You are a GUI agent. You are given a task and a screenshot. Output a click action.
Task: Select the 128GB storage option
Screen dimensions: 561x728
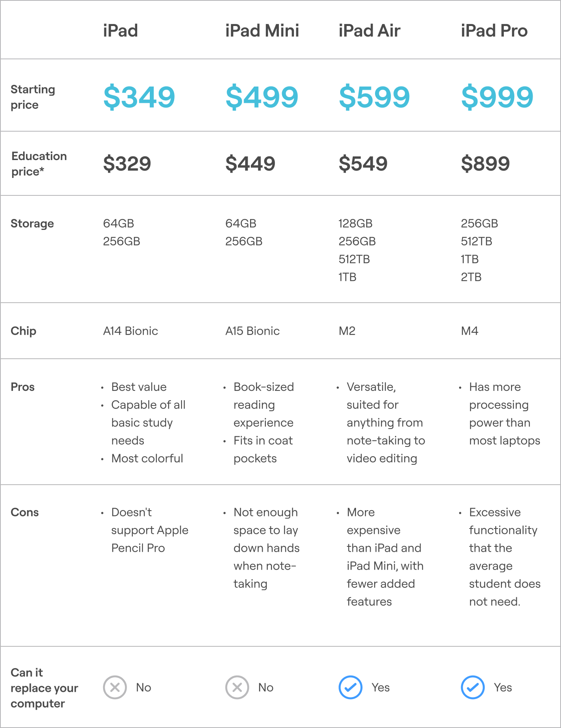click(x=355, y=223)
